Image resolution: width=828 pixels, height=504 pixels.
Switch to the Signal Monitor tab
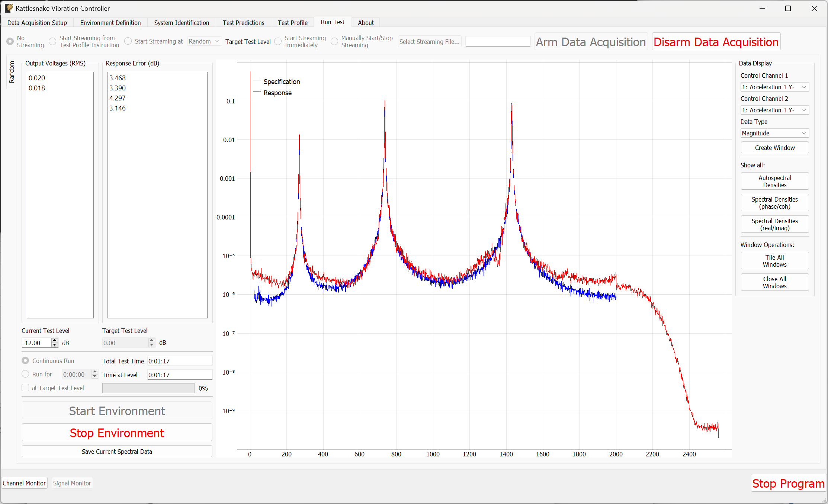[x=72, y=483]
